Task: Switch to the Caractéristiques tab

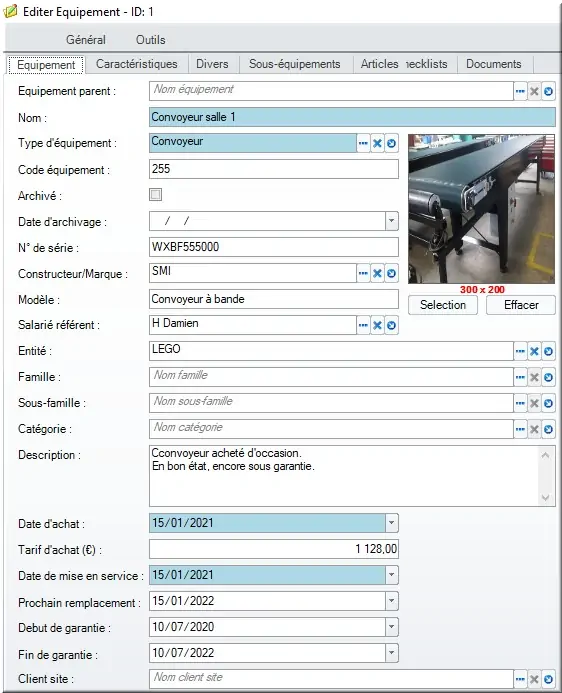Action: point(137,64)
